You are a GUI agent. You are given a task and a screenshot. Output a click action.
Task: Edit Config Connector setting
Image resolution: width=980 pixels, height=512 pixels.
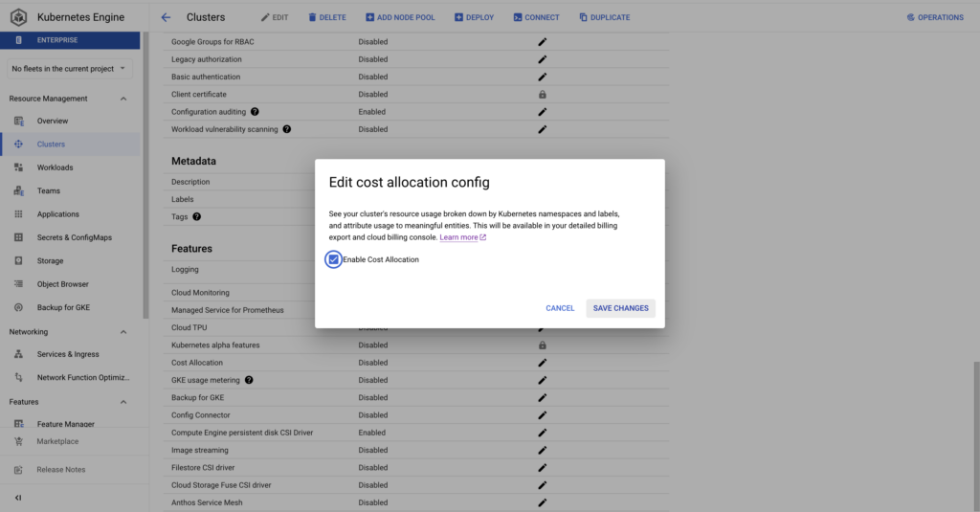(542, 415)
